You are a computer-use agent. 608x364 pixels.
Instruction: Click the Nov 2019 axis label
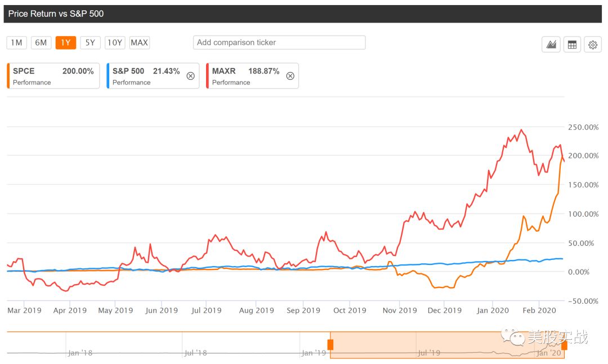[400, 311]
